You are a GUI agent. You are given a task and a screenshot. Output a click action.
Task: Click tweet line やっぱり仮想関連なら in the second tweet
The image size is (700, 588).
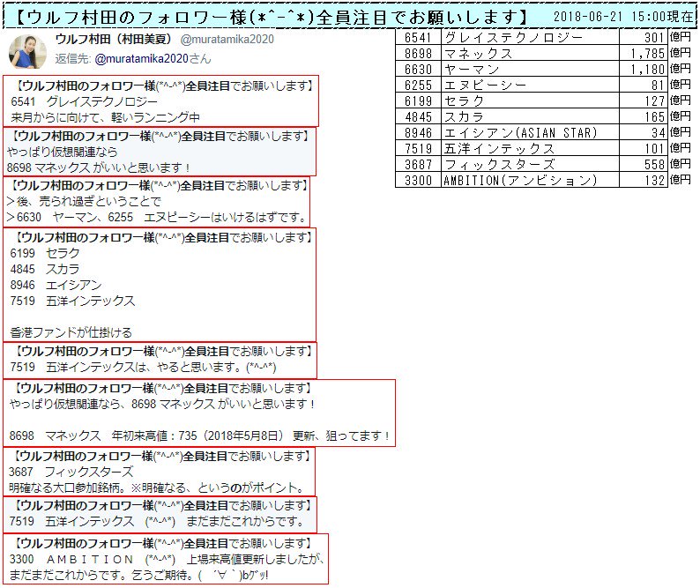(x=62, y=153)
